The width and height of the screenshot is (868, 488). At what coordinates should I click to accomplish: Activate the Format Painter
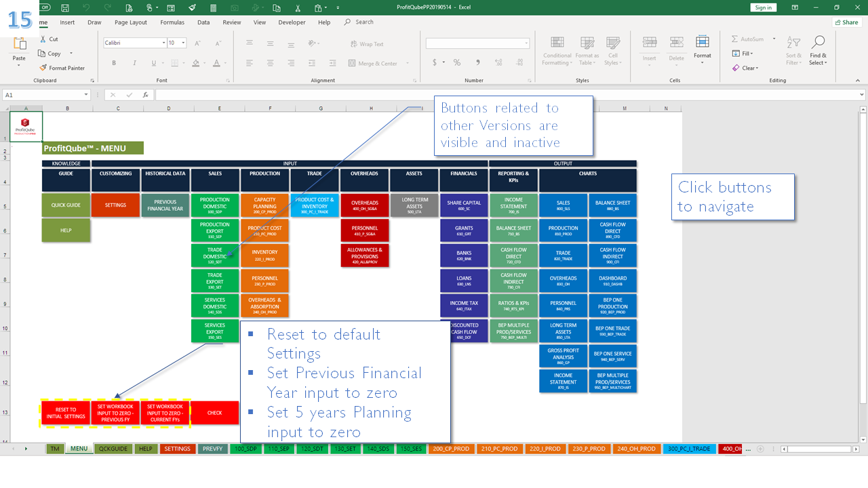62,68
